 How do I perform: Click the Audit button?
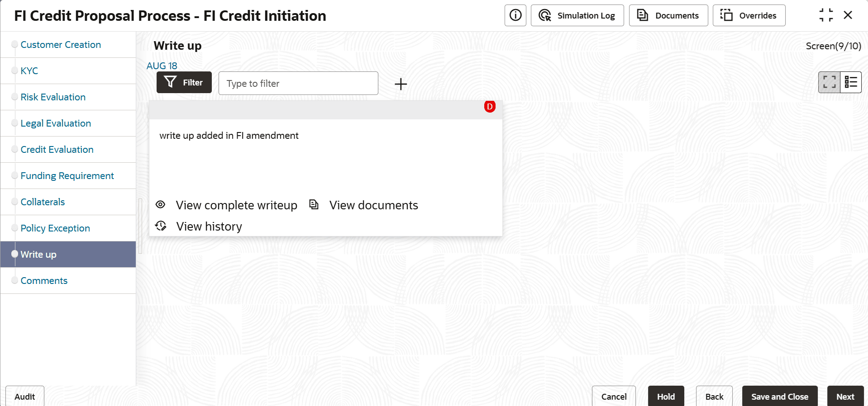(24, 396)
